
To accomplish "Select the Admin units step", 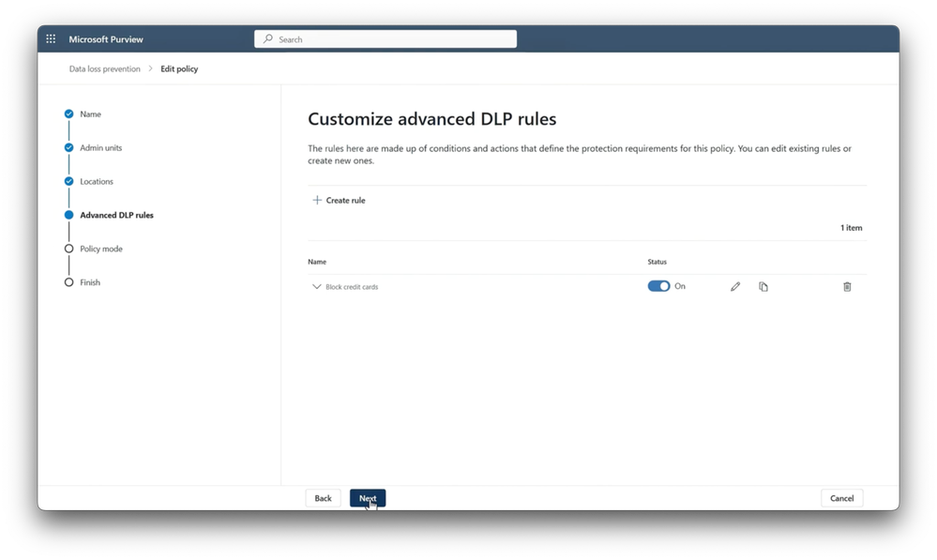I will click(101, 147).
